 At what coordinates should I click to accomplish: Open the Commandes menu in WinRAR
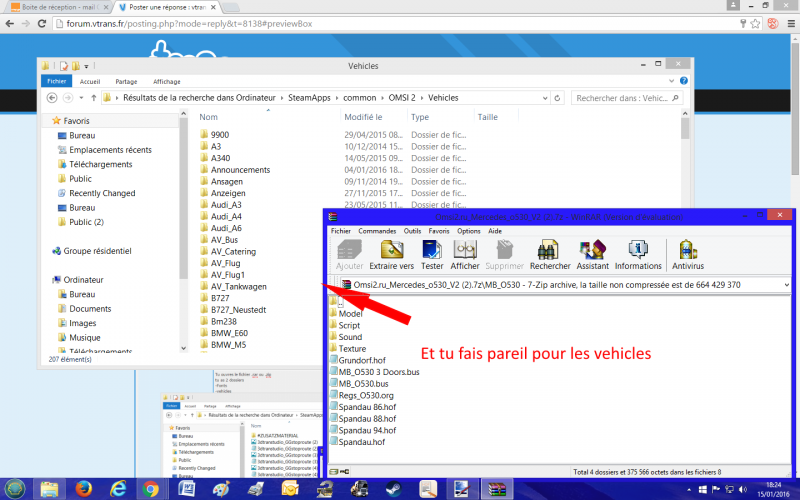pos(377,231)
